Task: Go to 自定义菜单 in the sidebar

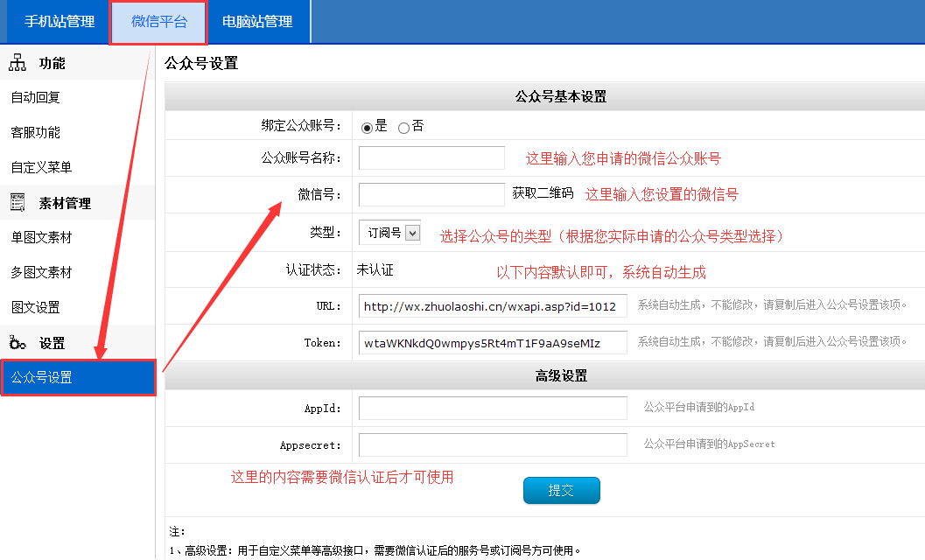Action: (42, 168)
